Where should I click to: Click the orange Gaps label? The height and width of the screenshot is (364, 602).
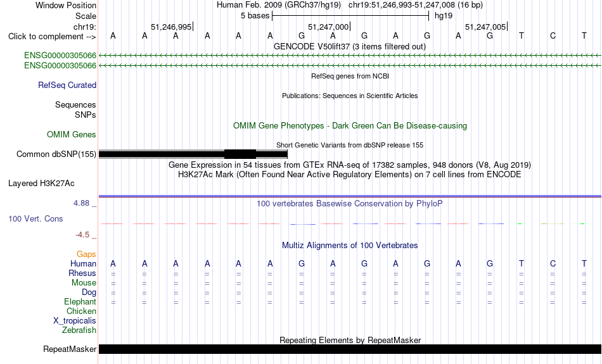click(86, 254)
